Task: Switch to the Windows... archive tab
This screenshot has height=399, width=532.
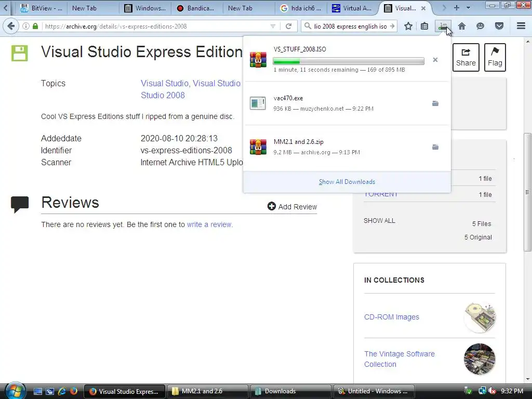Action: [145, 8]
